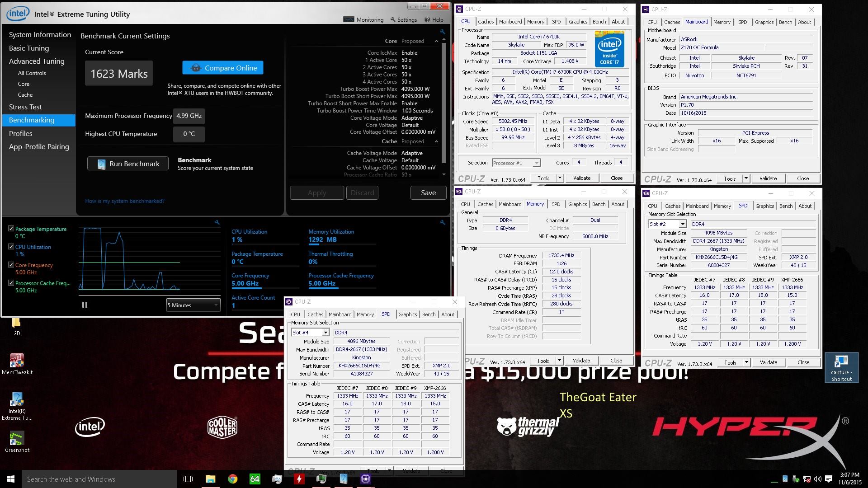Open the Greenshot desktop icon
This screenshot has height=488, width=868.
pos(17,442)
